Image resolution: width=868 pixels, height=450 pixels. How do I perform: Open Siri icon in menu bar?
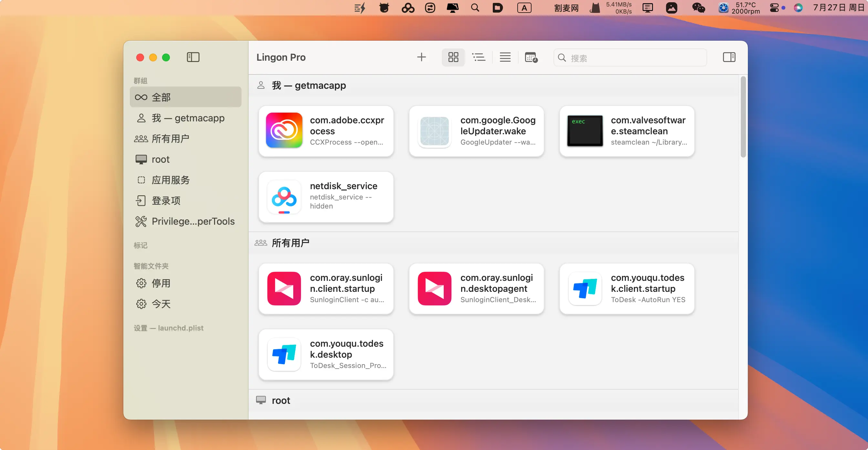click(x=798, y=8)
